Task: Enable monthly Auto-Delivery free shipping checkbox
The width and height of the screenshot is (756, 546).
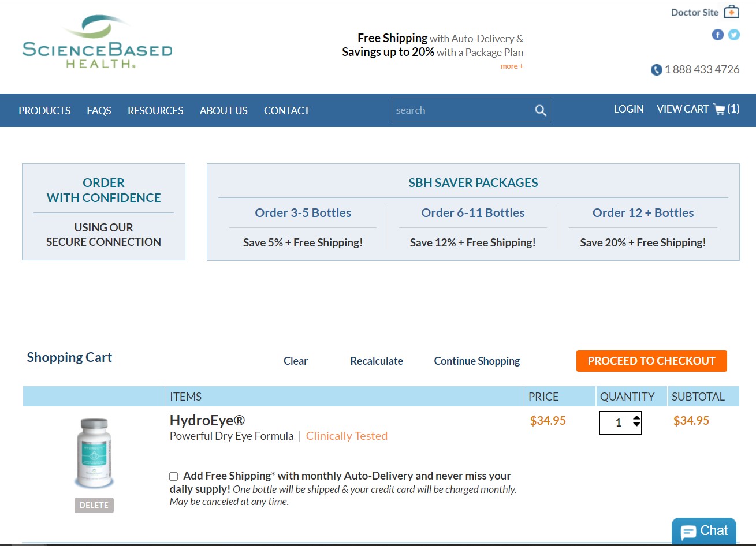Action: point(173,476)
